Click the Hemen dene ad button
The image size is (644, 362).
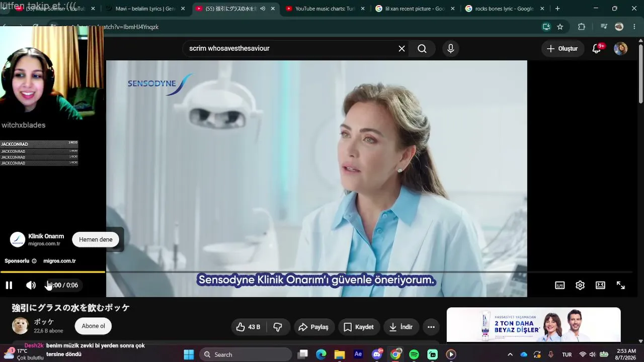96,239
